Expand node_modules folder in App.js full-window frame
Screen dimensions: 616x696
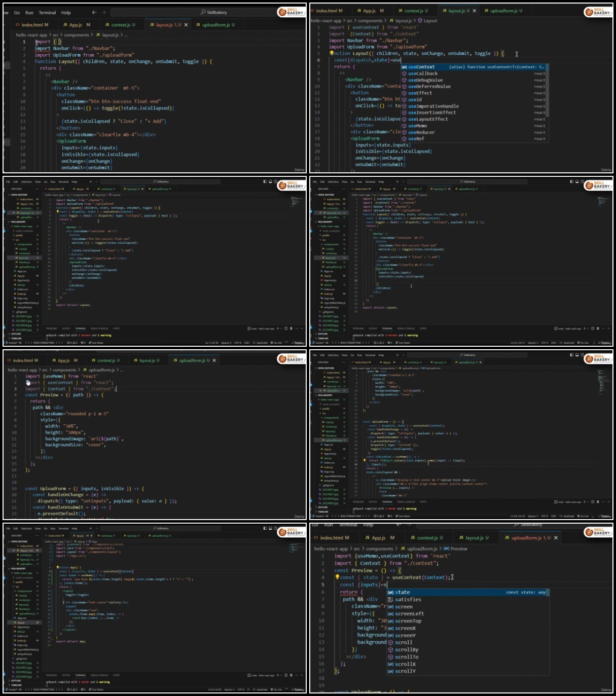click(x=24, y=578)
